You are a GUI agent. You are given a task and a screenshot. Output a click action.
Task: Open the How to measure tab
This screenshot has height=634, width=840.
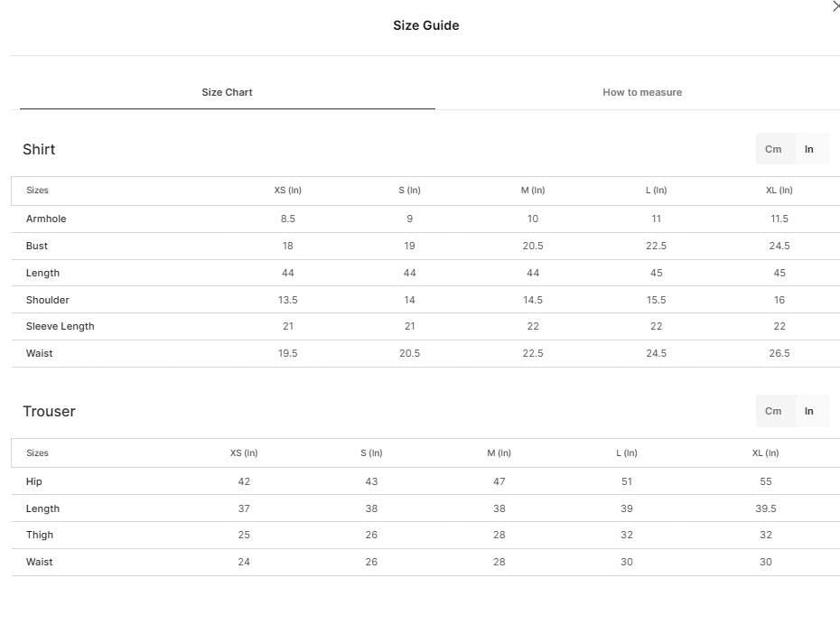642,92
